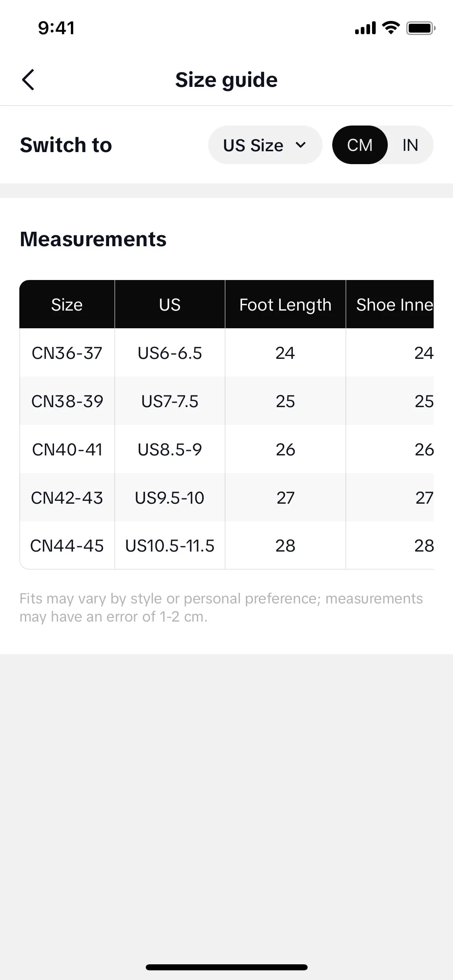Select the CN44-45 size cell
Screen dimensions: 453x980
pos(67,546)
